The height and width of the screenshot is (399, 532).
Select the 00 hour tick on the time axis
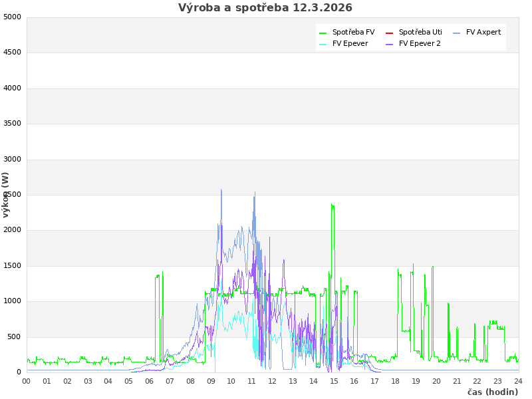pyautogui.click(x=27, y=381)
